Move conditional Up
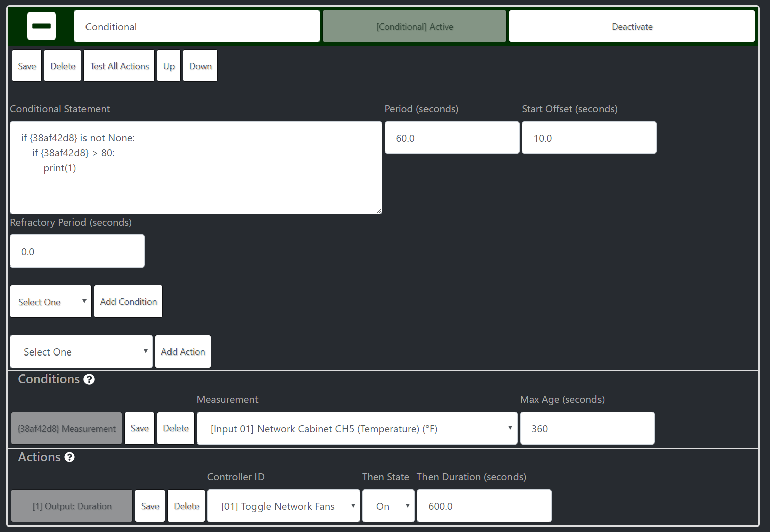Viewport: 770px width, 532px height. (169, 66)
